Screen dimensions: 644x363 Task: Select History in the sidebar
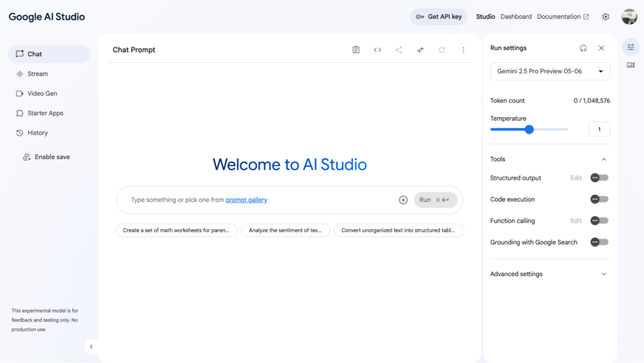click(49, 133)
